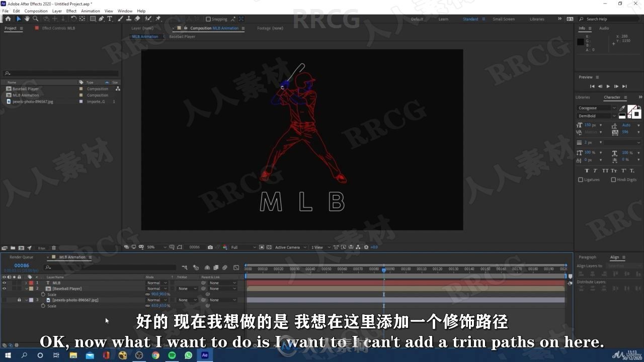This screenshot has width=644, height=362.
Task: Open the Animation menu
Action: pos(91,11)
